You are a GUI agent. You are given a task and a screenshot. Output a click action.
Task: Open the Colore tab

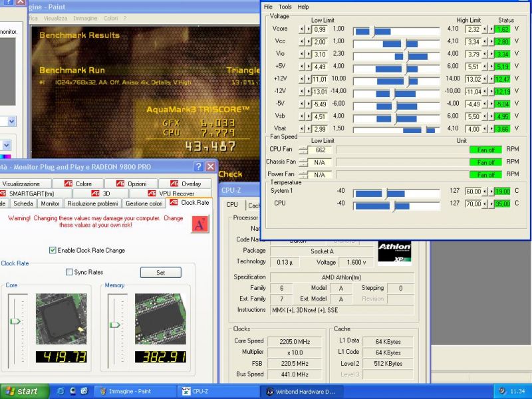[x=78, y=184]
